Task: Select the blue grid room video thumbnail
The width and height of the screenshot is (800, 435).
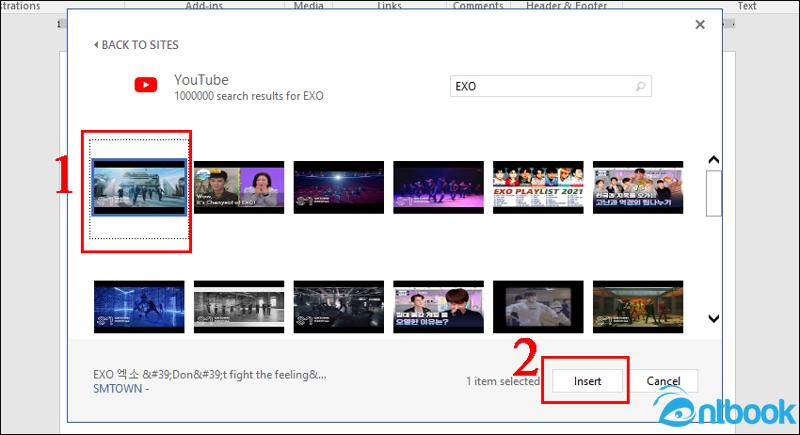Action: click(x=139, y=306)
